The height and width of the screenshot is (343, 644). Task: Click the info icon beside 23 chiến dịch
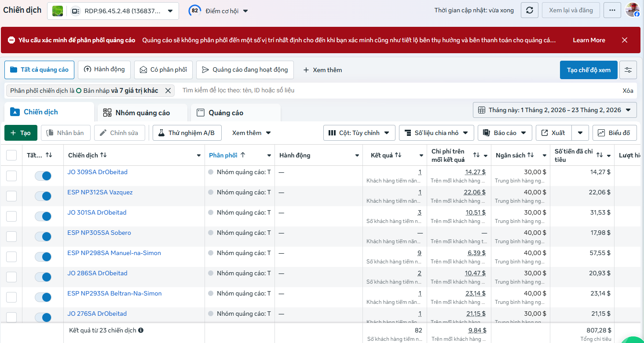click(x=140, y=330)
